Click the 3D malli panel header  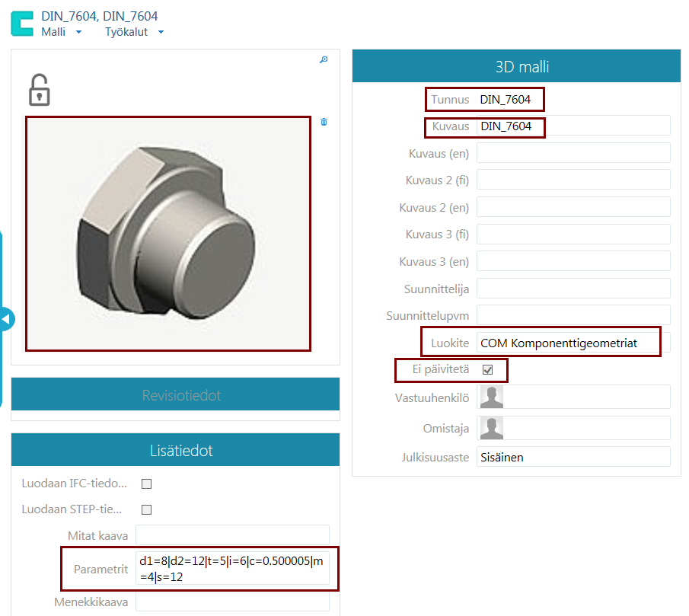[516, 67]
